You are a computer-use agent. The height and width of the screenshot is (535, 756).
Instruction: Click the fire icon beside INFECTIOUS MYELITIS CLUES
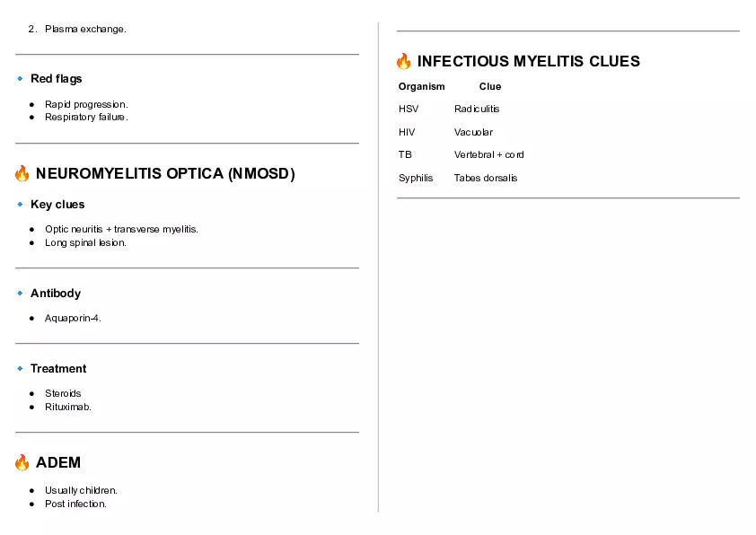[x=403, y=61]
